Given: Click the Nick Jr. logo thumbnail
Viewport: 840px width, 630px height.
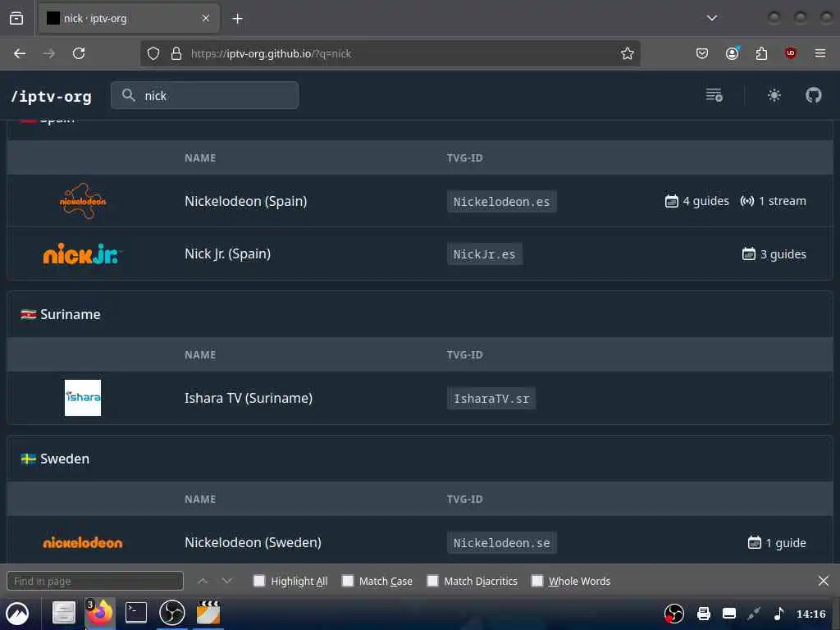Looking at the screenshot, I should tap(81, 254).
